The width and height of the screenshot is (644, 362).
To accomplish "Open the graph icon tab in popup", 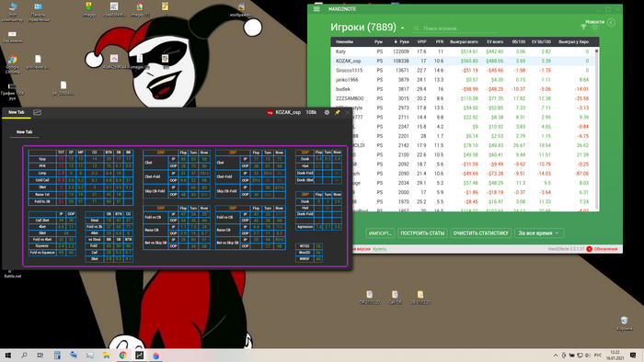I will 37,112.
